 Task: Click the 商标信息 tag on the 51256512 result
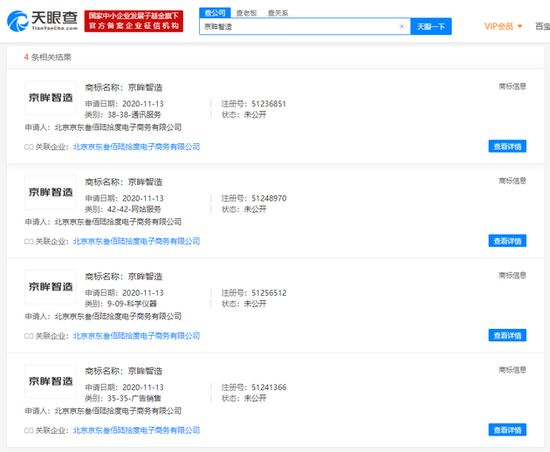tap(512, 275)
